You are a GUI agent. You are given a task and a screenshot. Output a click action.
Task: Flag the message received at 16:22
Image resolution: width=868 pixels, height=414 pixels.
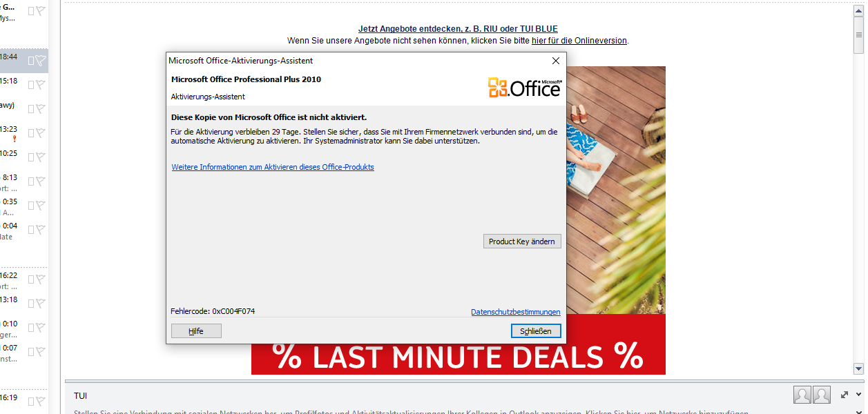click(x=41, y=279)
